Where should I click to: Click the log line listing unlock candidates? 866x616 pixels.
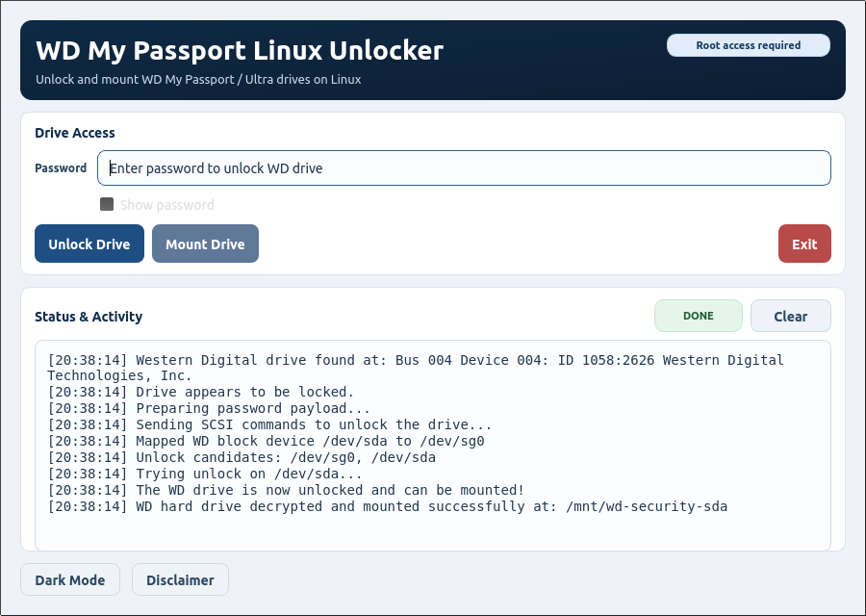tap(242, 457)
